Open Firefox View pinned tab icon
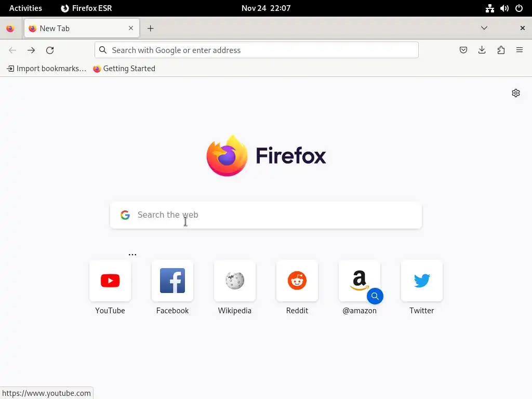Screen dimensions: 532x399 click(x=10, y=29)
